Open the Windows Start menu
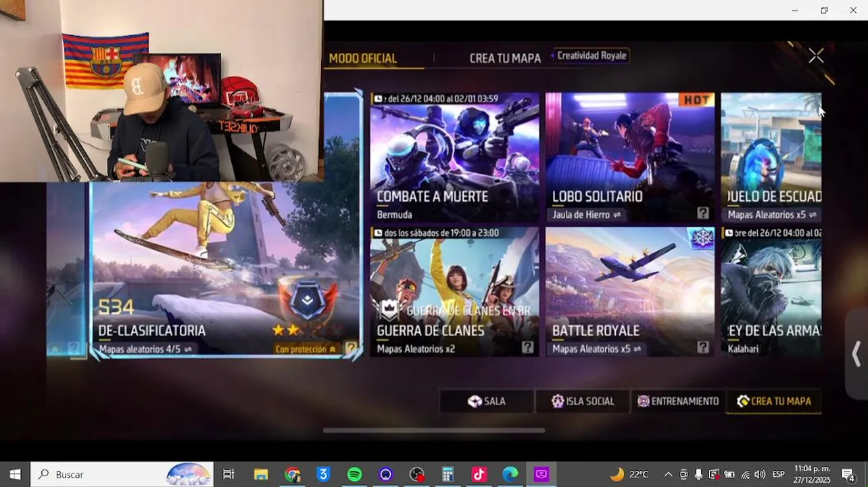 15,474
